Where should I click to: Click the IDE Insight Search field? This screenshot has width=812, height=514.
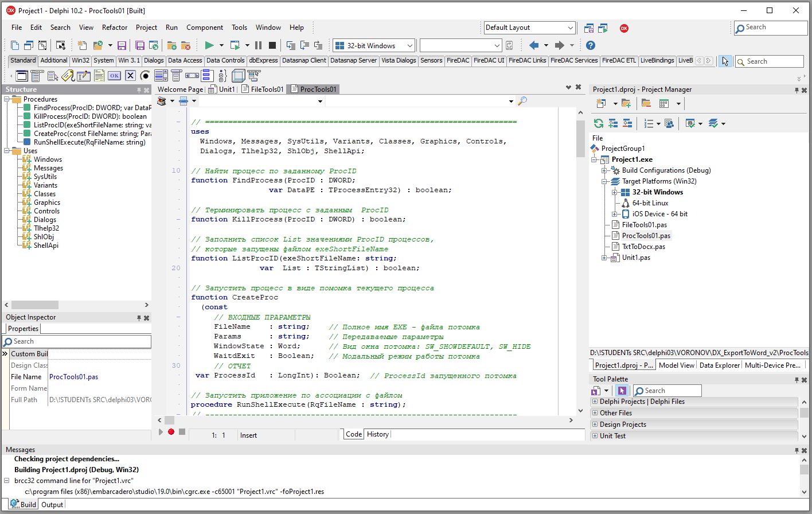click(x=771, y=28)
